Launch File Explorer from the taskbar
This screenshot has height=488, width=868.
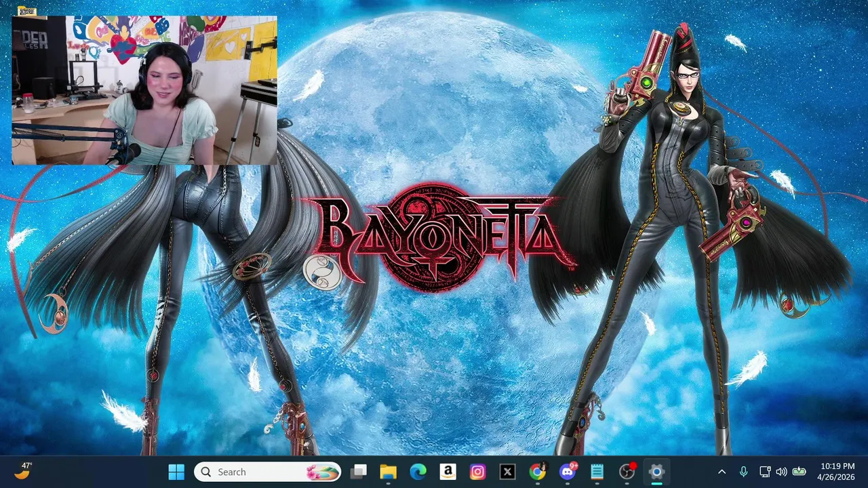(388, 472)
